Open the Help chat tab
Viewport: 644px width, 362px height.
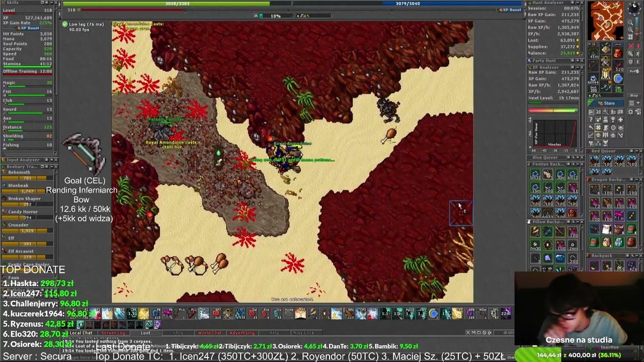[x=274, y=332]
